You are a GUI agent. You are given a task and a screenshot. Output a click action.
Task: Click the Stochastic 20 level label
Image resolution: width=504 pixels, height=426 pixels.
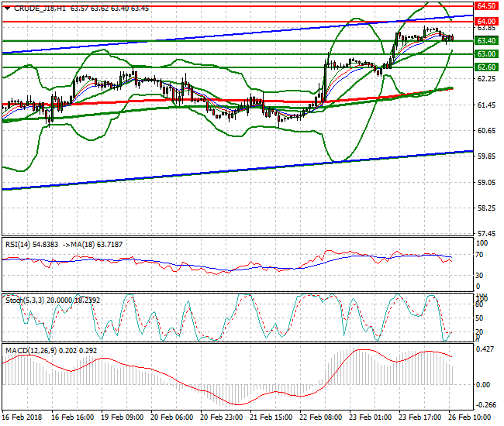pyautogui.click(x=479, y=332)
